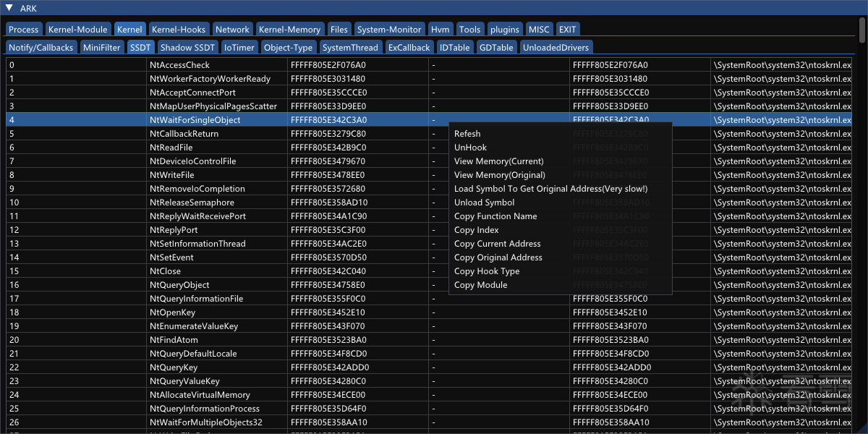
Task: Select the NtWorkerFactoryWorkerReady row
Action: [x=429, y=79]
